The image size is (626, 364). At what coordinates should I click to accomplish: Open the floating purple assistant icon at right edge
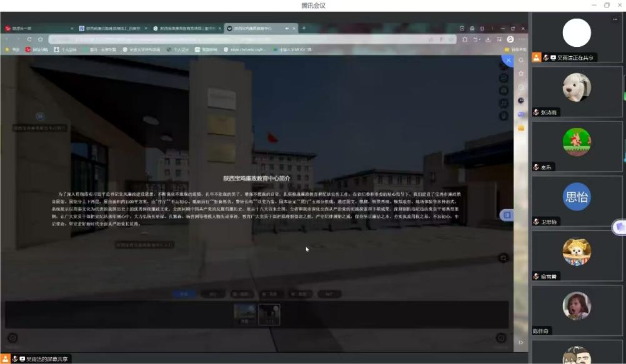619,227
